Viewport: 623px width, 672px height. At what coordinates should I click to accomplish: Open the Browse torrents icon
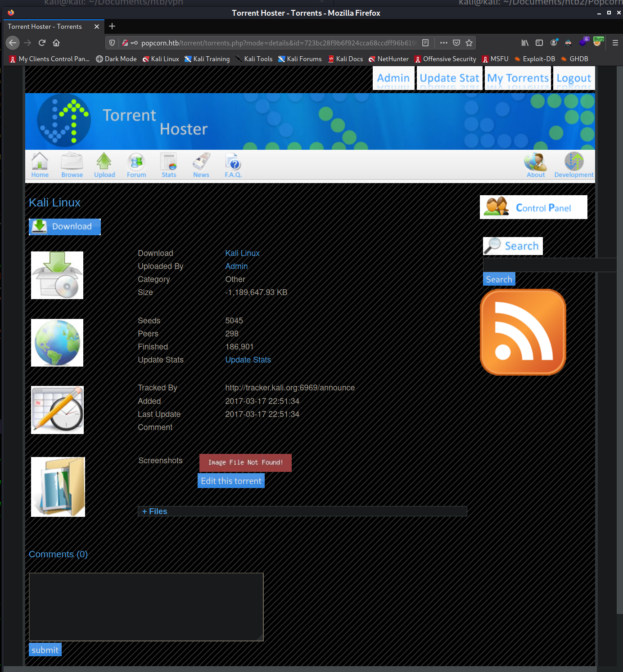(x=72, y=165)
